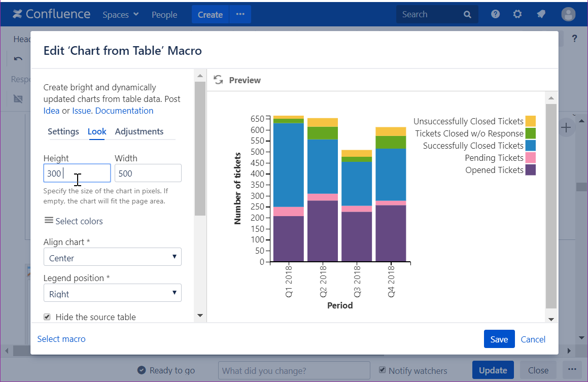This screenshot has width=588, height=382.
Task: Open the Documentation link
Action: [124, 111]
